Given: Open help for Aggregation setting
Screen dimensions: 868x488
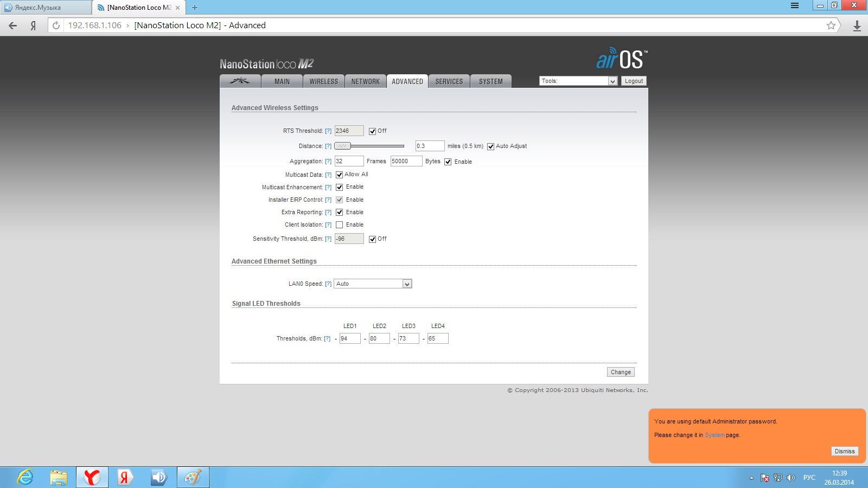Looking at the screenshot, I should [x=328, y=162].
